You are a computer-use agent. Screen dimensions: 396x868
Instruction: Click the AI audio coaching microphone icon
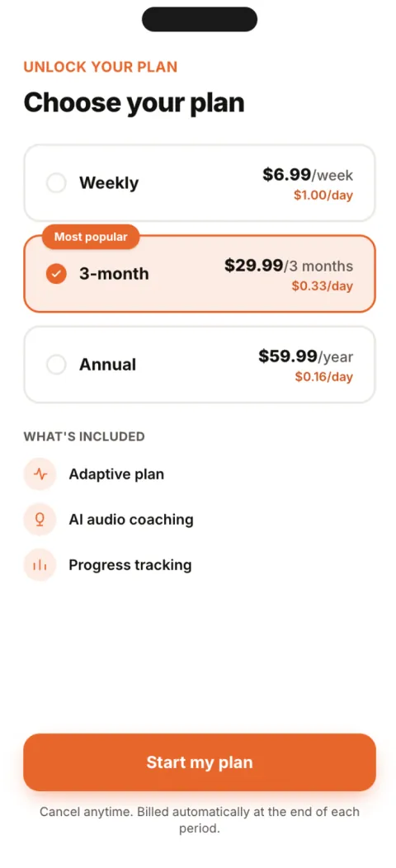[40, 520]
